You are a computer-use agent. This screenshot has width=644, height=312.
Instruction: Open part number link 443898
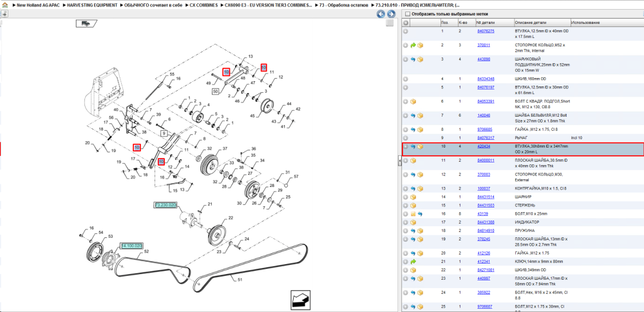click(x=484, y=59)
